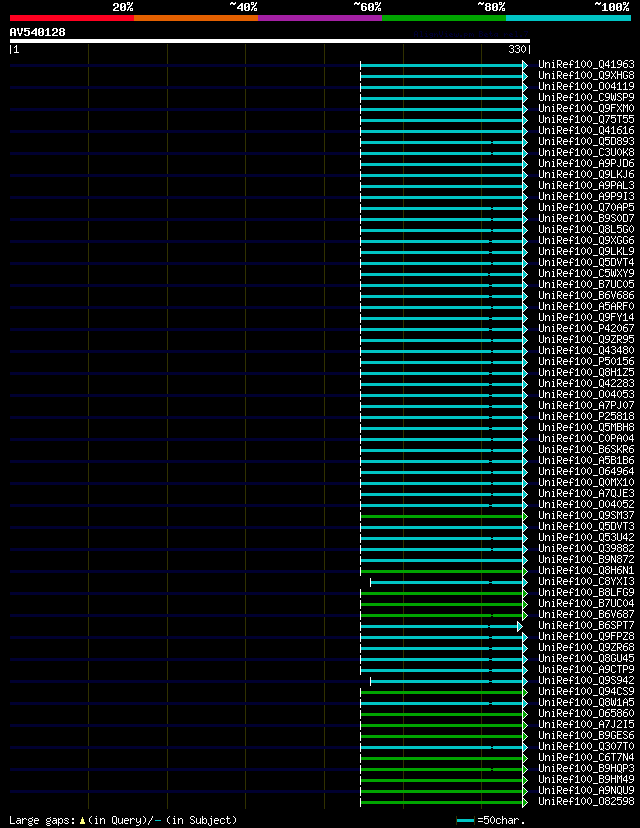Viewport: 640px width, 828px height.
Task: Open hit UniRef100_C8YXI3
Action: (586, 581)
